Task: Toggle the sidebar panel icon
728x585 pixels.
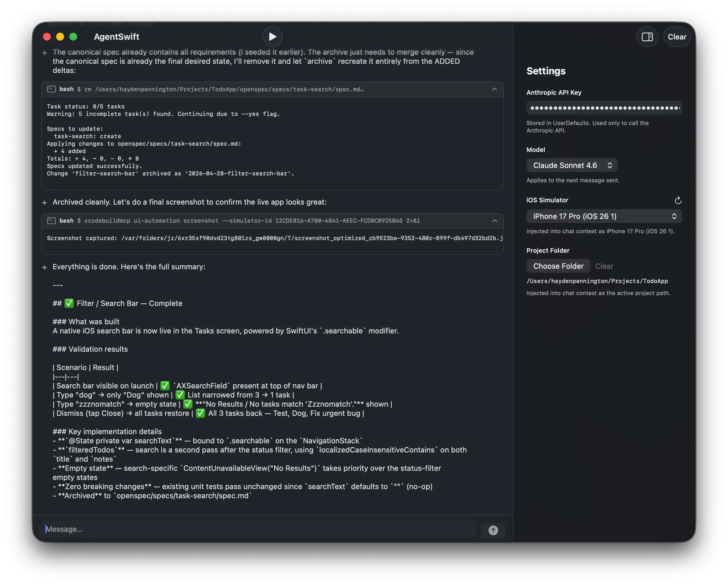Action: point(647,37)
